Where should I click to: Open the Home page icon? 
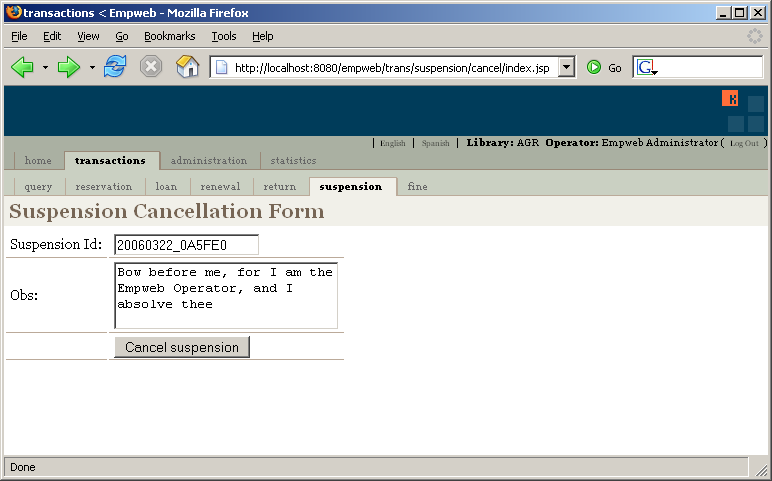(x=187, y=66)
